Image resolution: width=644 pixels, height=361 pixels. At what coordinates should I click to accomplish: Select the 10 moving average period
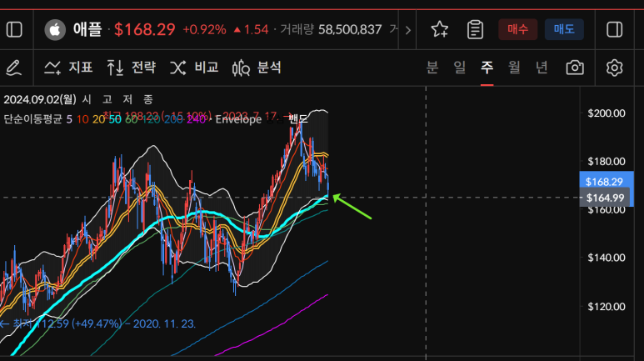pyautogui.click(x=82, y=119)
